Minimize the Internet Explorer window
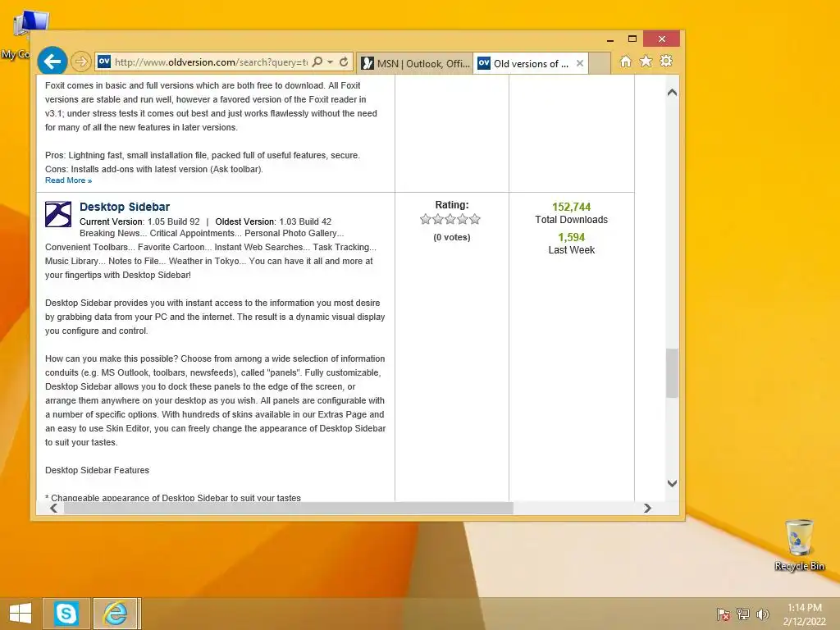 [x=610, y=39]
